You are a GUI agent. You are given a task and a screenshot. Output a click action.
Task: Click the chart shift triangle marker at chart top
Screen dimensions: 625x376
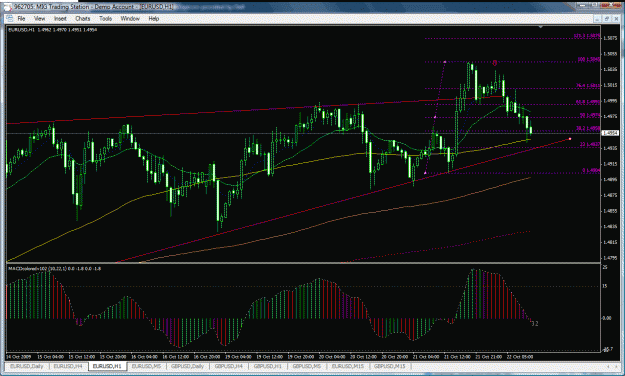pos(540,27)
